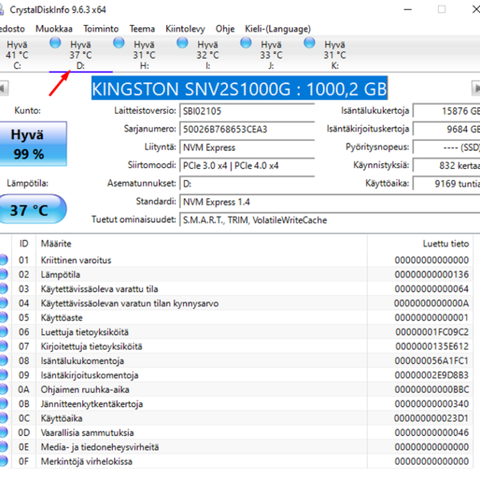Click the ID column header
The height and width of the screenshot is (480, 480).
[24, 243]
